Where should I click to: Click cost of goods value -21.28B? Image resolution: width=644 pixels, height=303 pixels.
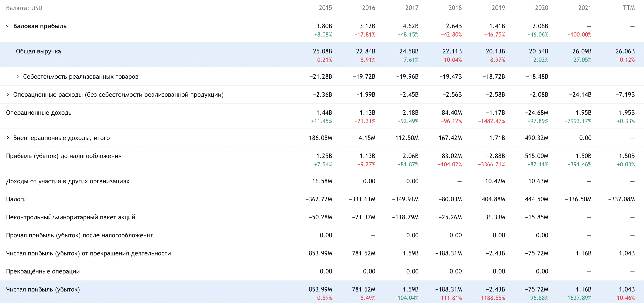tap(321, 77)
